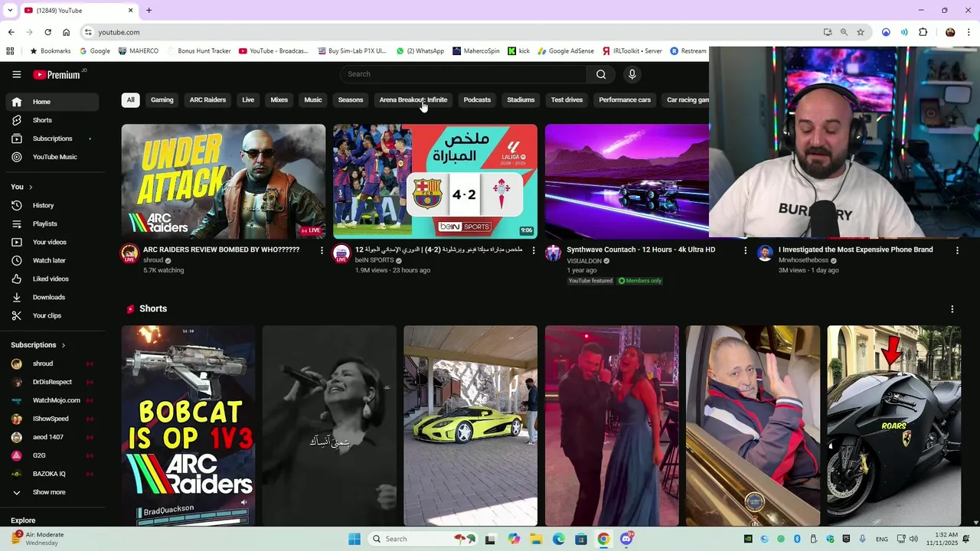Expand the Subscriptions section

click(x=38, y=345)
